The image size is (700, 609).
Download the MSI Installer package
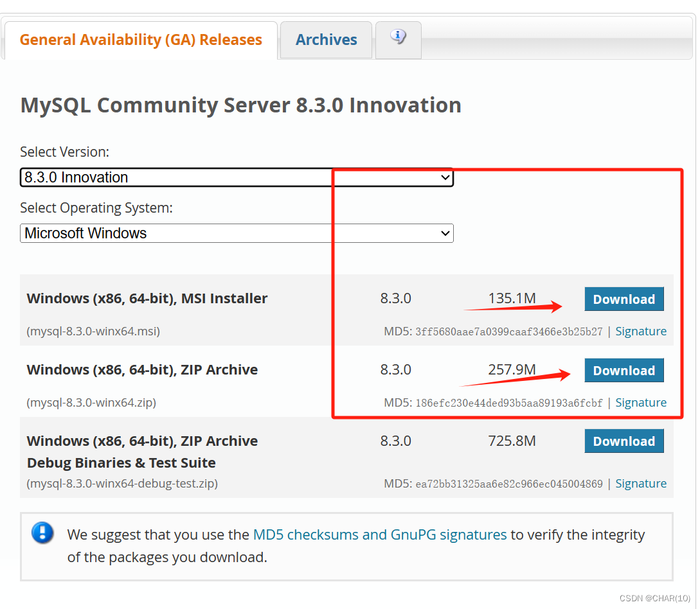[624, 299]
